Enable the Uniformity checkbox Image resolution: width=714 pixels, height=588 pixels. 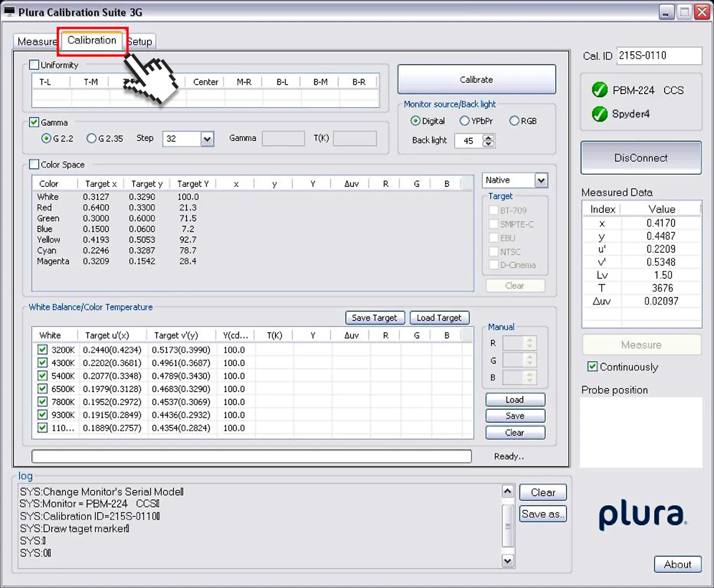point(34,65)
